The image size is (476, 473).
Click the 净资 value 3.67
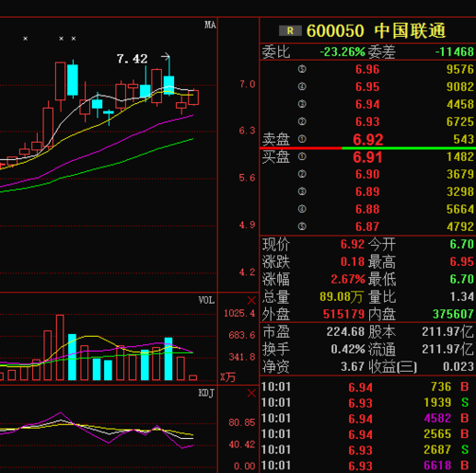tap(352, 367)
